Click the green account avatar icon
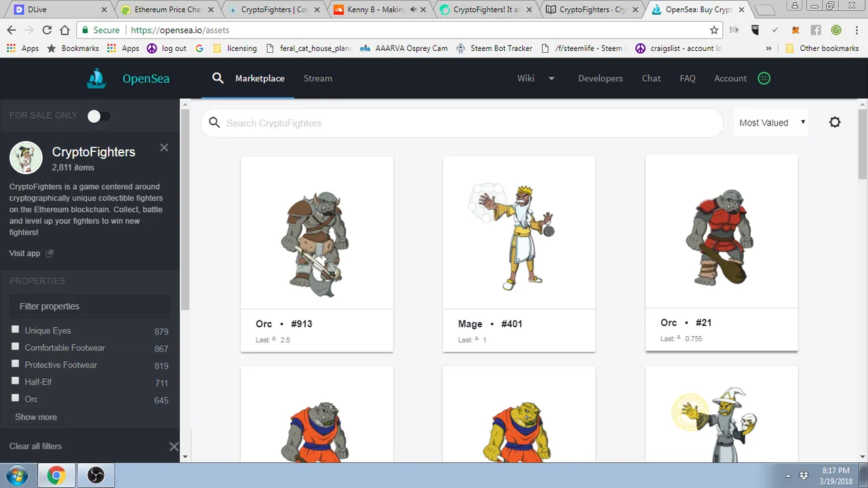868x488 pixels. click(764, 78)
